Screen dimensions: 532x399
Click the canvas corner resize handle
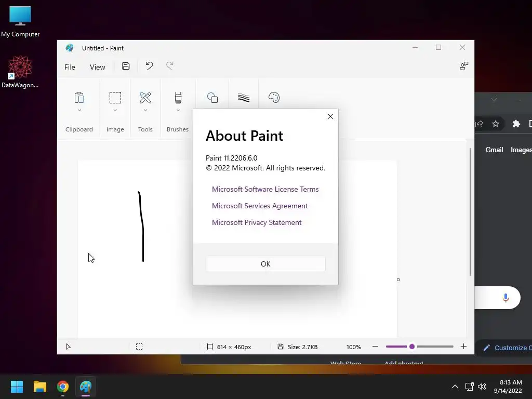tap(398, 280)
